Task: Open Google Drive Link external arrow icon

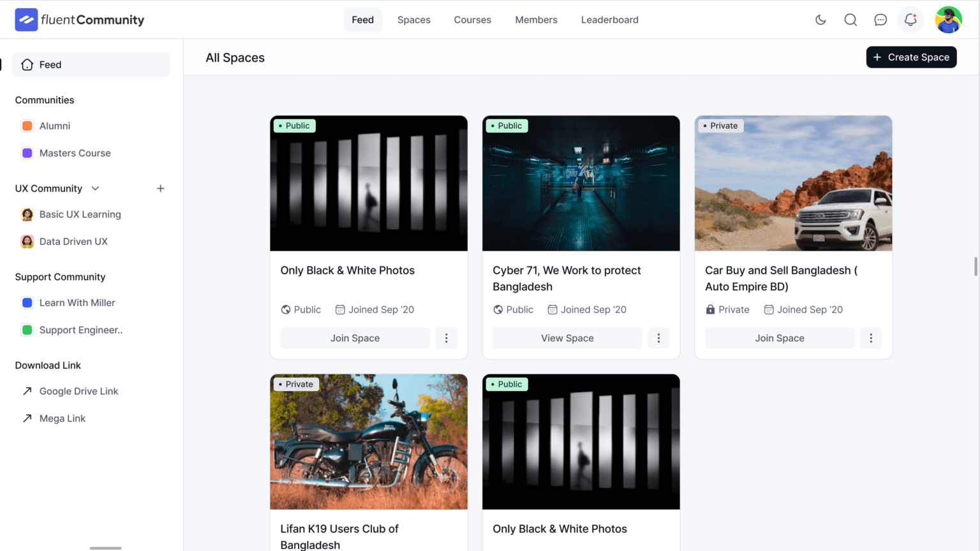Action: coord(27,391)
